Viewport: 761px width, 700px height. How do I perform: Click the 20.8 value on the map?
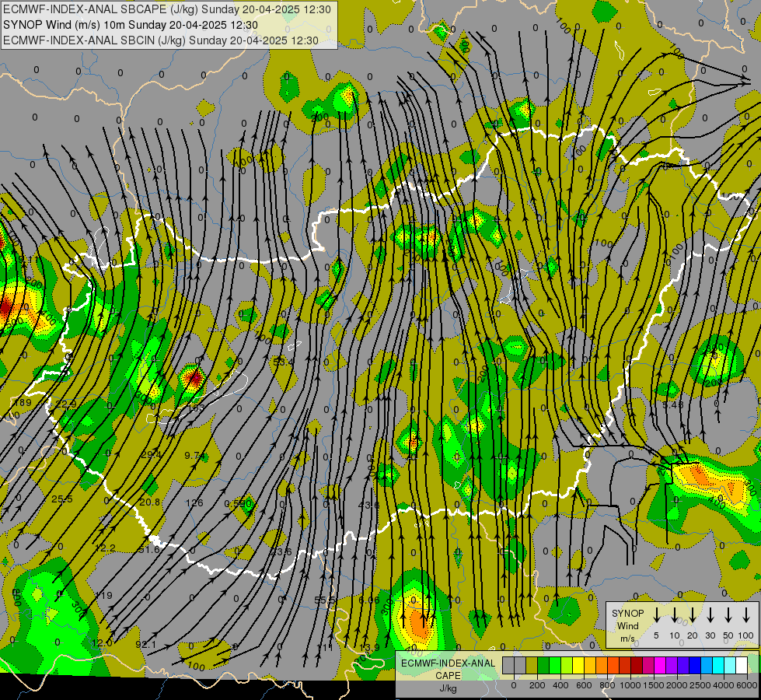pos(149,502)
